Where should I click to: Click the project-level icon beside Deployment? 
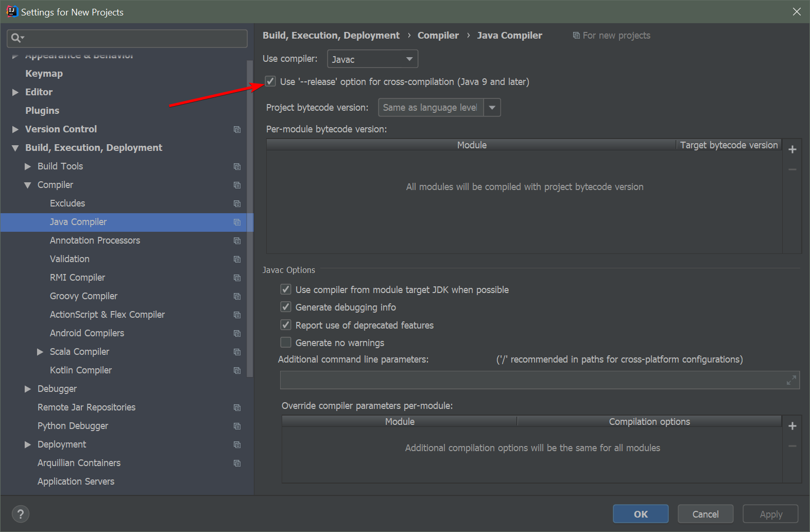pyautogui.click(x=237, y=444)
